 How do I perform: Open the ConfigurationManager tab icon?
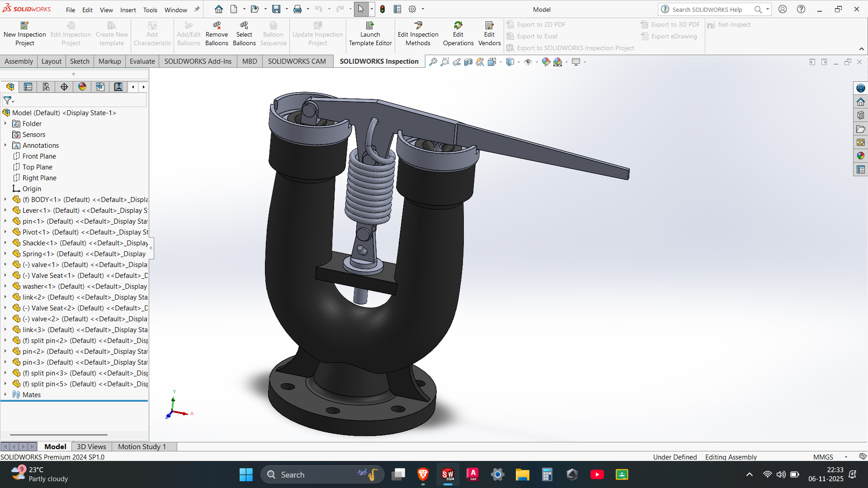coord(46,87)
